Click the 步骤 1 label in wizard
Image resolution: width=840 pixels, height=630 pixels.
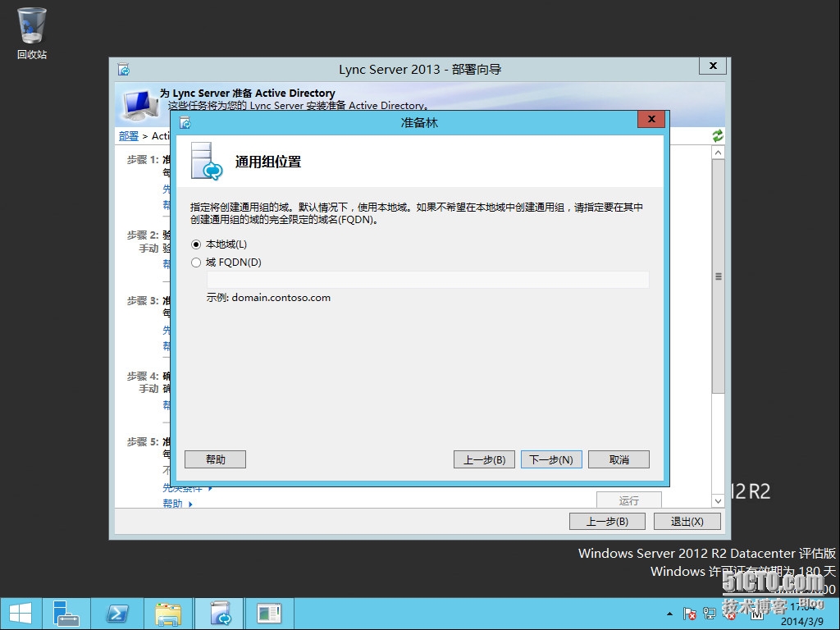point(143,160)
